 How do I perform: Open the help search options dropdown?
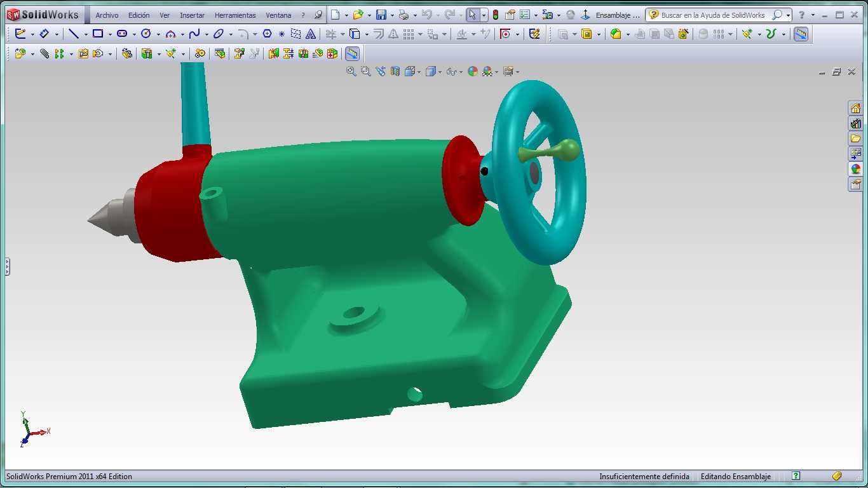[x=789, y=15]
